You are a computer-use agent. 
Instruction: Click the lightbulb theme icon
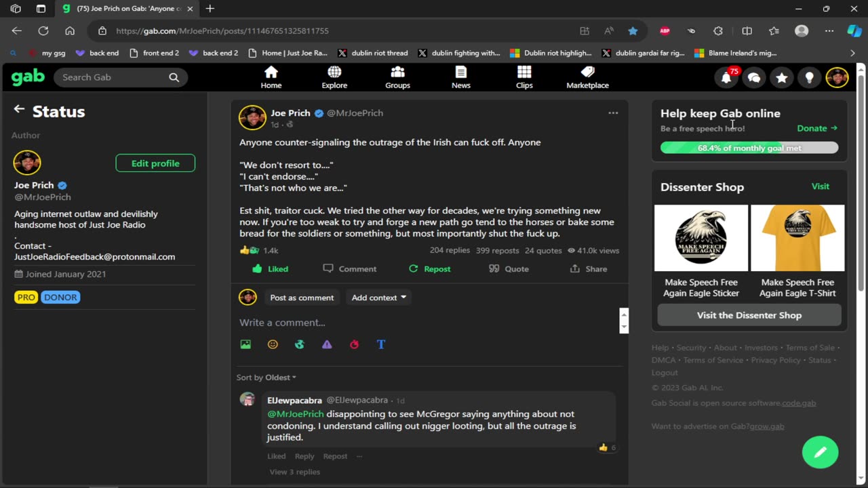tap(809, 78)
